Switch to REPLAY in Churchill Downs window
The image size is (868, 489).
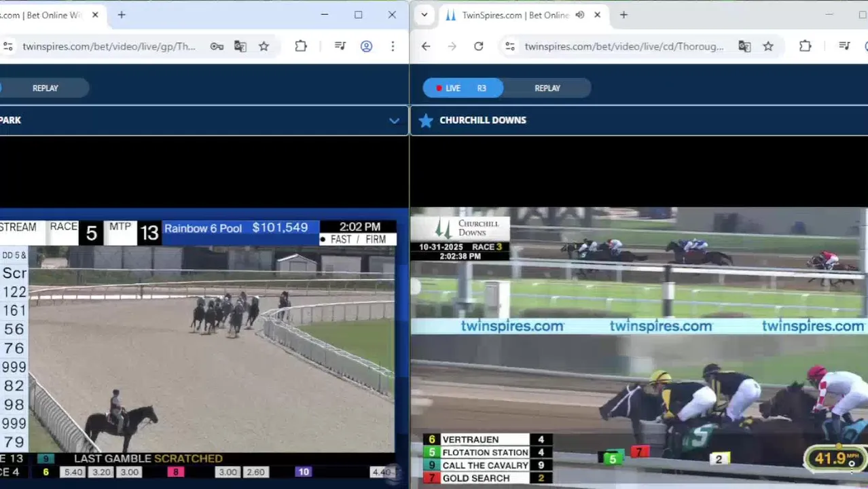[547, 88]
